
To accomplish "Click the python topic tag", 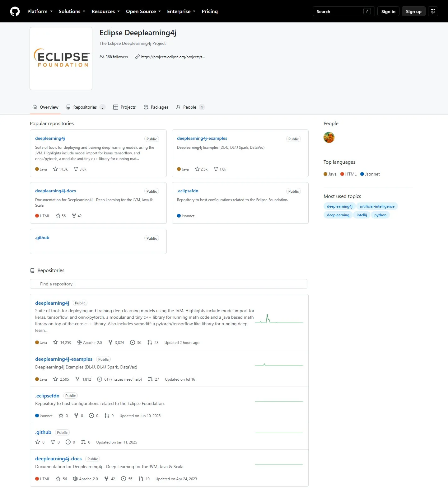I will [x=380, y=215].
